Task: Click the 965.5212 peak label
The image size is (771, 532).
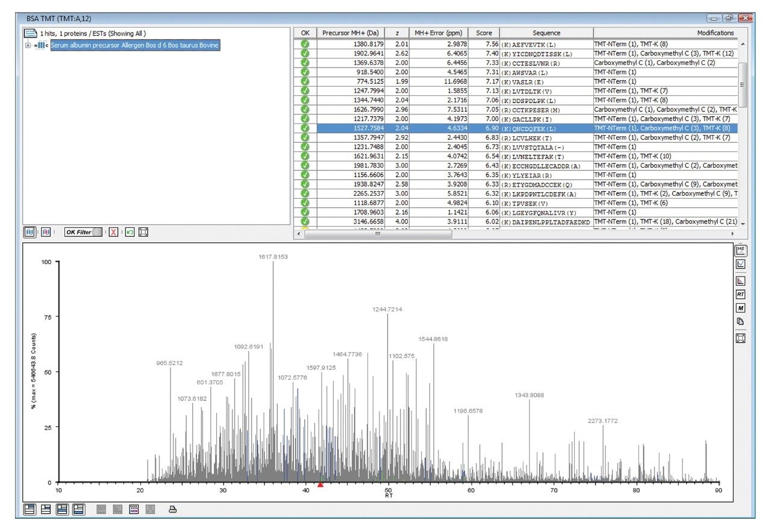Action: point(170,363)
